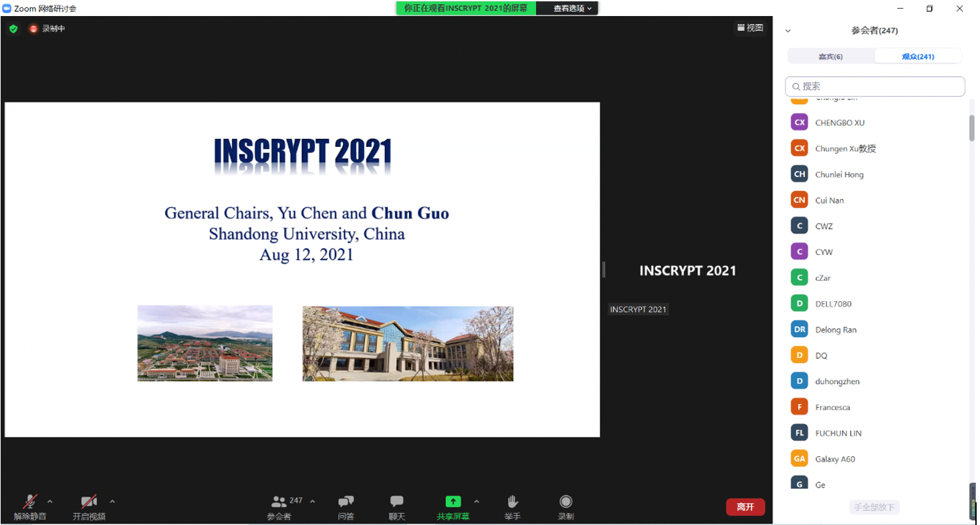
Task: Click the red Leave meeting button
Action: click(x=745, y=507)
